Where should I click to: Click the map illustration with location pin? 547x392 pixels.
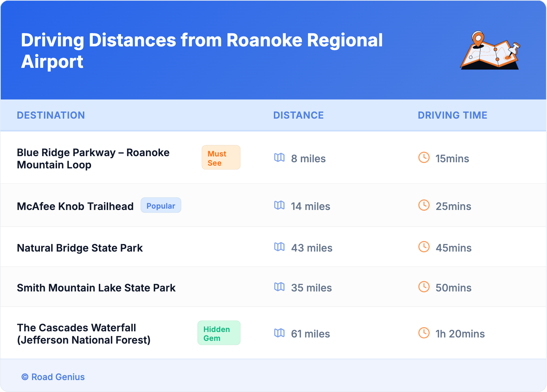point(490,51)
